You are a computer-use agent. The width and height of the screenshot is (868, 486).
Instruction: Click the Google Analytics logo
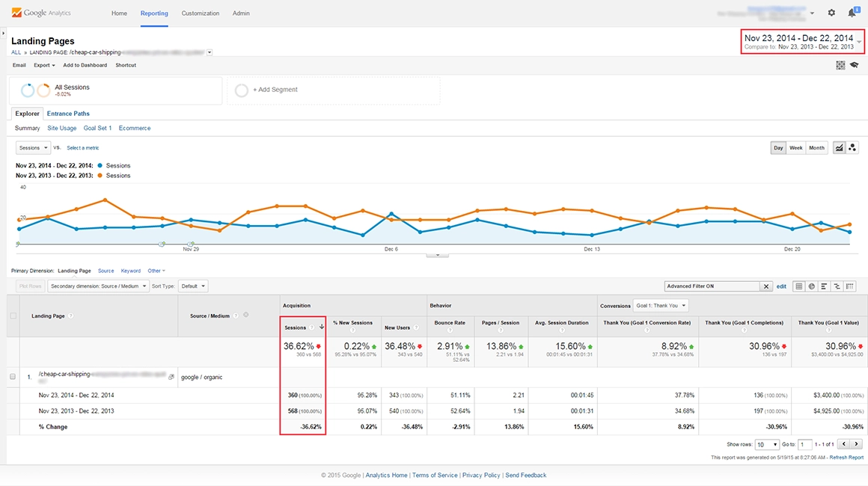click(x=41, y=13)
